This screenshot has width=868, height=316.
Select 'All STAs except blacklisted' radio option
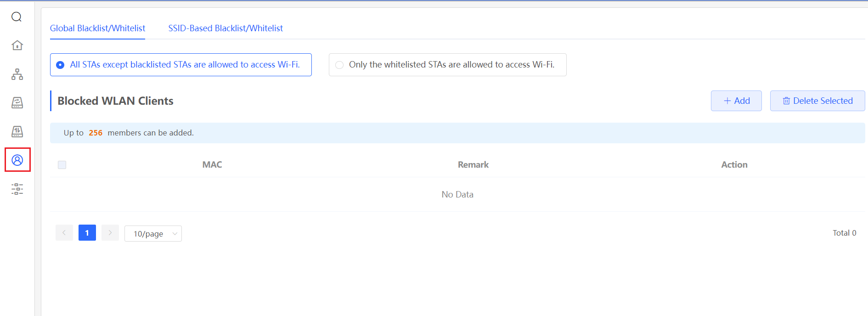60,65
